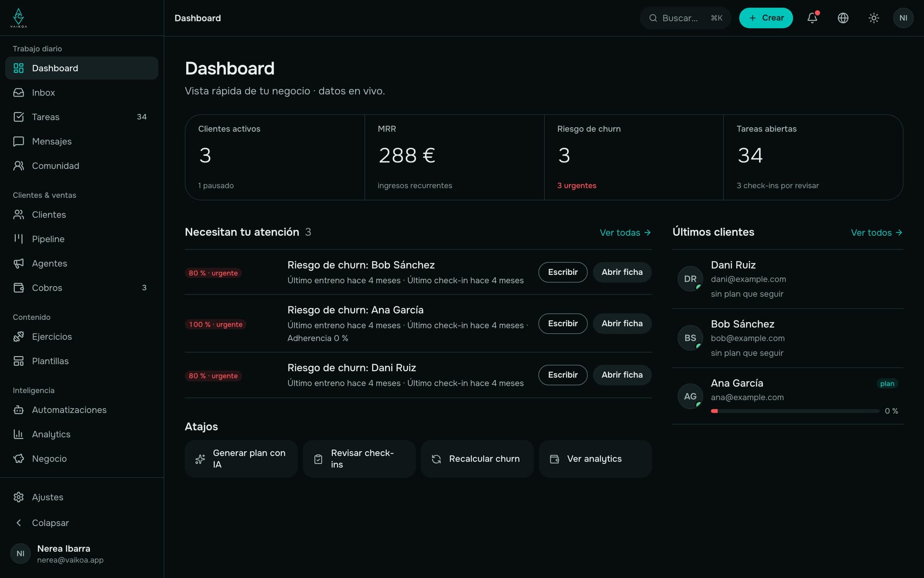Open Ver todas link for attention items
924x578 pixels.
[x=625, y=232]
